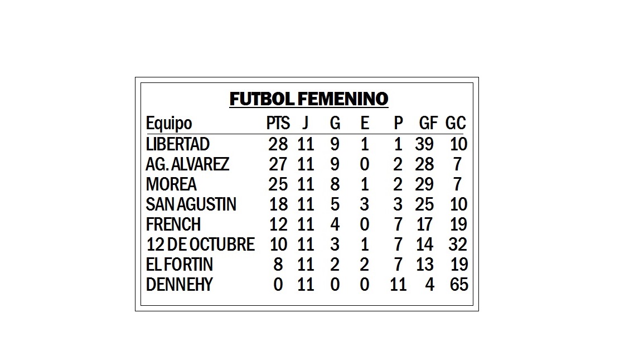Click the GC column header
The width and height of the screenshot is (644, 342).
coord(456,123)
